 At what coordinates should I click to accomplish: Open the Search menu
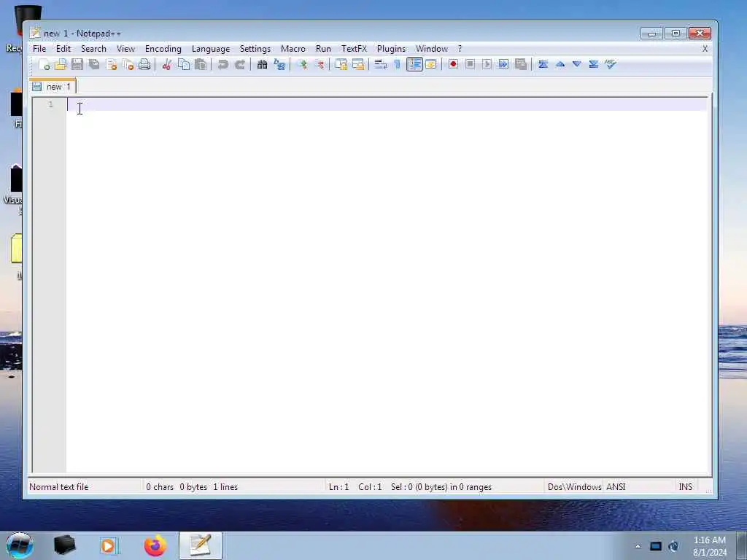click(x=93, y=49)
